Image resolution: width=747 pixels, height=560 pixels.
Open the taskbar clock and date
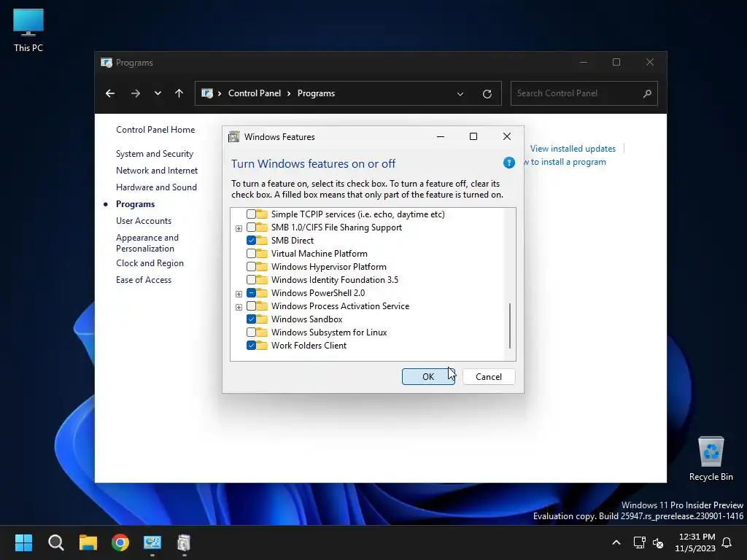point(695,542)
